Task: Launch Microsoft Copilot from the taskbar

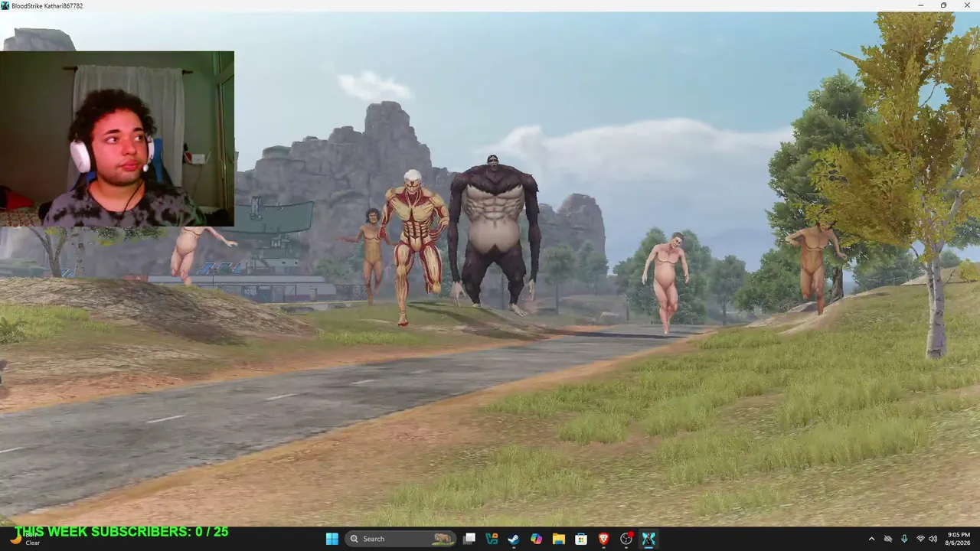Action: point(536,539)
